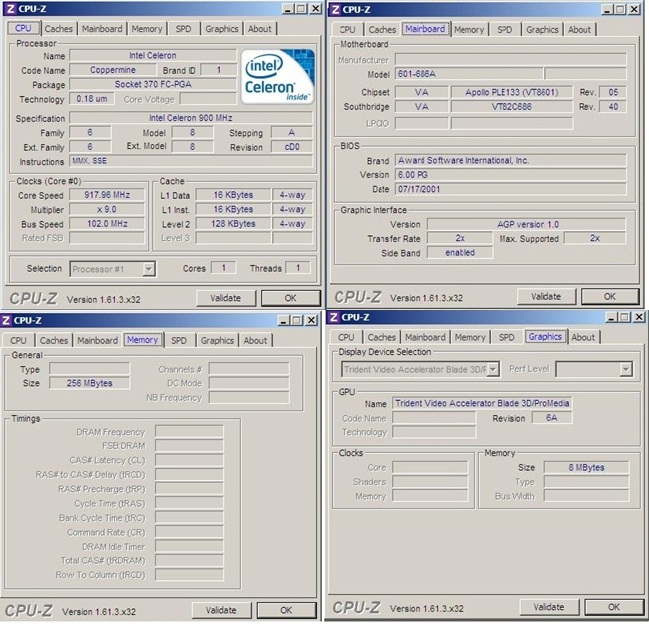Click the BIOS Date value 07/17/2001
This screenshot has height=624, width=649.
click(x=510, y=189)
